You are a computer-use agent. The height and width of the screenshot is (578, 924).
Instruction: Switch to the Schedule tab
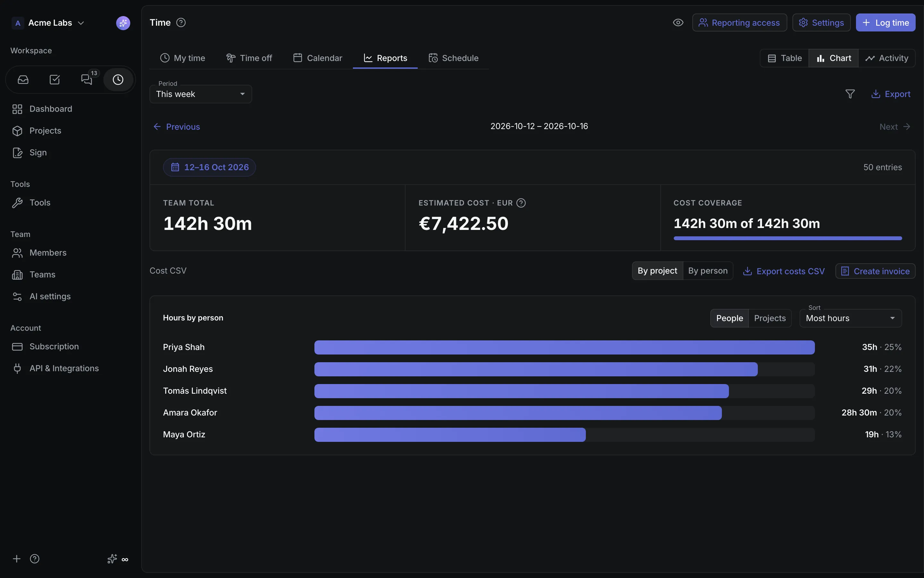[x=453, y=58]
